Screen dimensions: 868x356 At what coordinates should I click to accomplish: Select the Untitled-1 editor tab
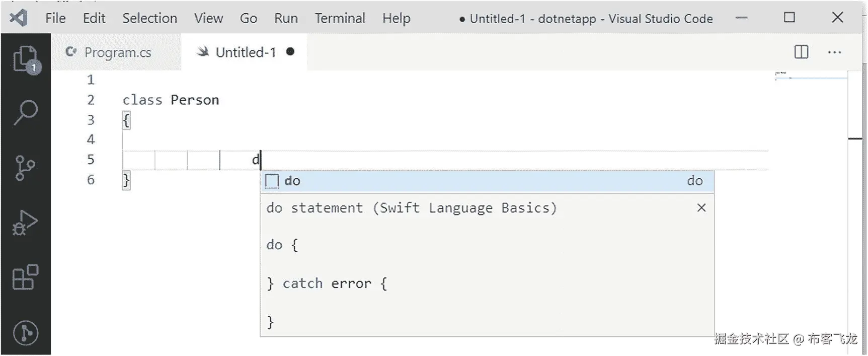pos(245,52)
